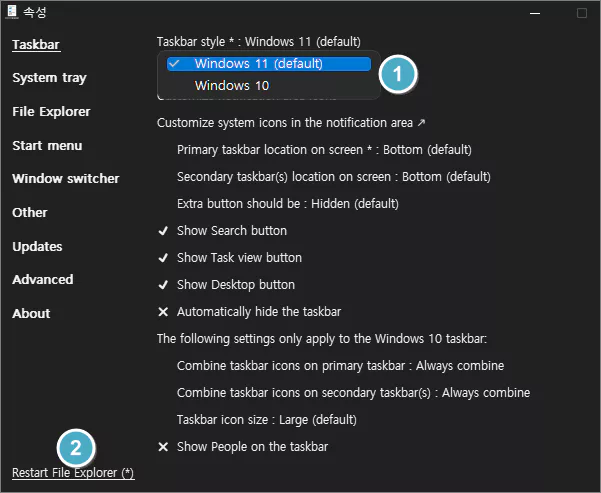
Task: Open the Taskbar settings section
Action: pos(36,44)
